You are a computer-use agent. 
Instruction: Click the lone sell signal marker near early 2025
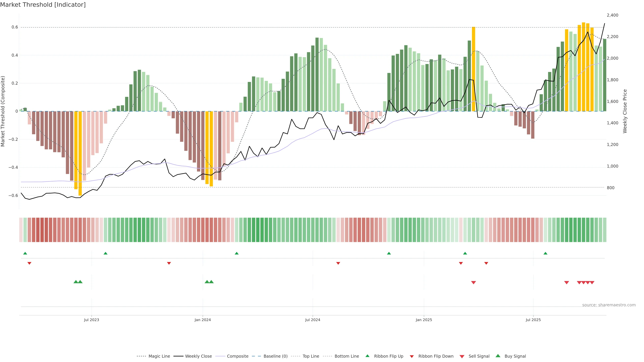tap(473, 283)
